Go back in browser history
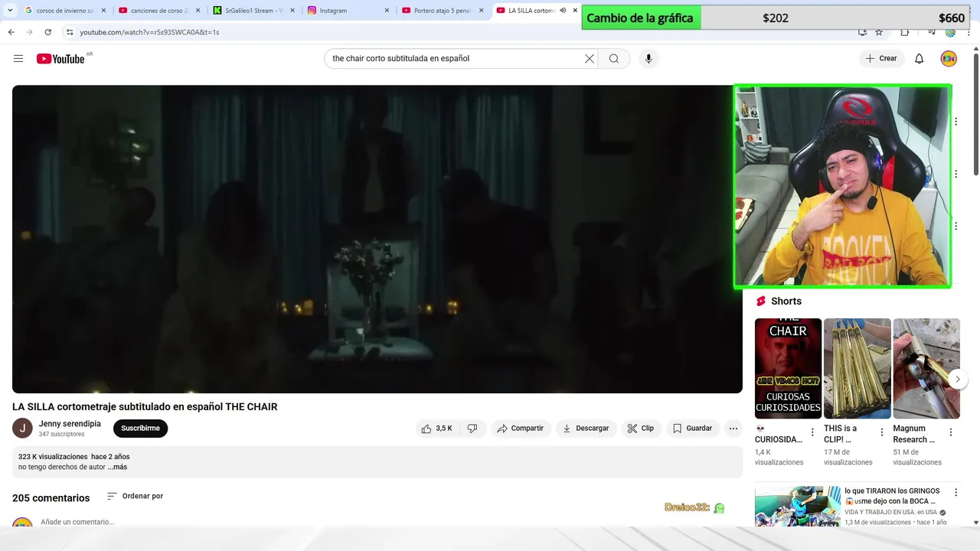 [x=11, y=32]
